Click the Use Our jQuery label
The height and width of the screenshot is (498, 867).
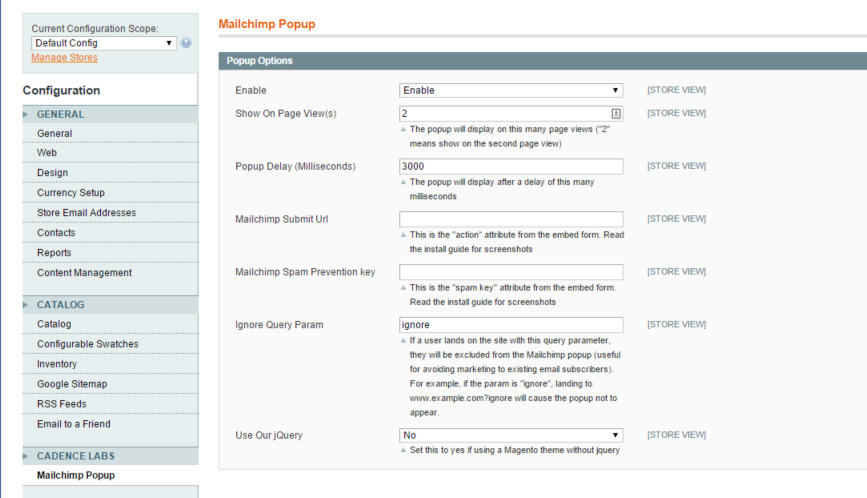pyautogui.click(x=269, y=435)
